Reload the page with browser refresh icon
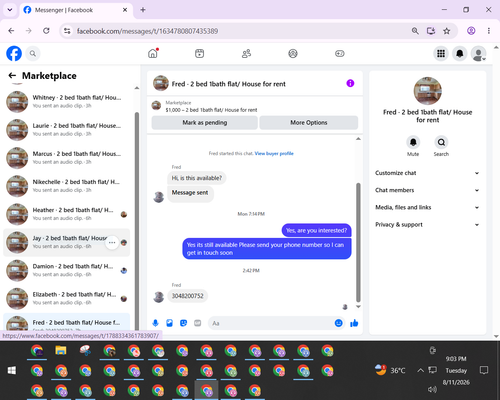This screenshot has width=500, height=400. point(46,31)
